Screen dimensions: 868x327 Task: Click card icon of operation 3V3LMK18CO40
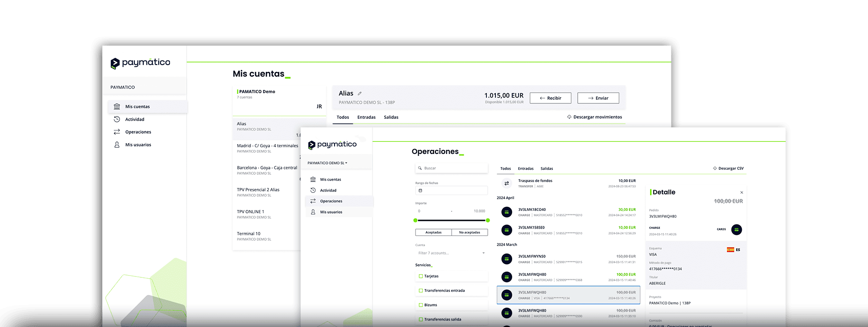[x=507, y=212]
